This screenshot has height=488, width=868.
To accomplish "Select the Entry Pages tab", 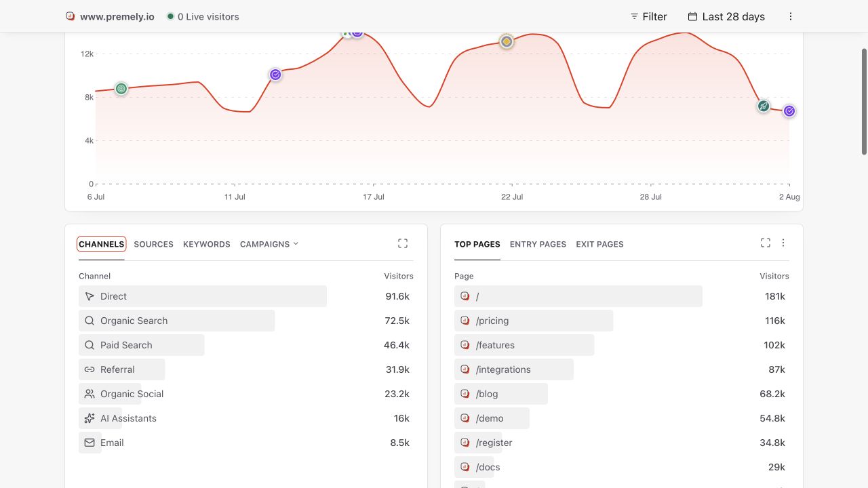I will coord(538,244).
